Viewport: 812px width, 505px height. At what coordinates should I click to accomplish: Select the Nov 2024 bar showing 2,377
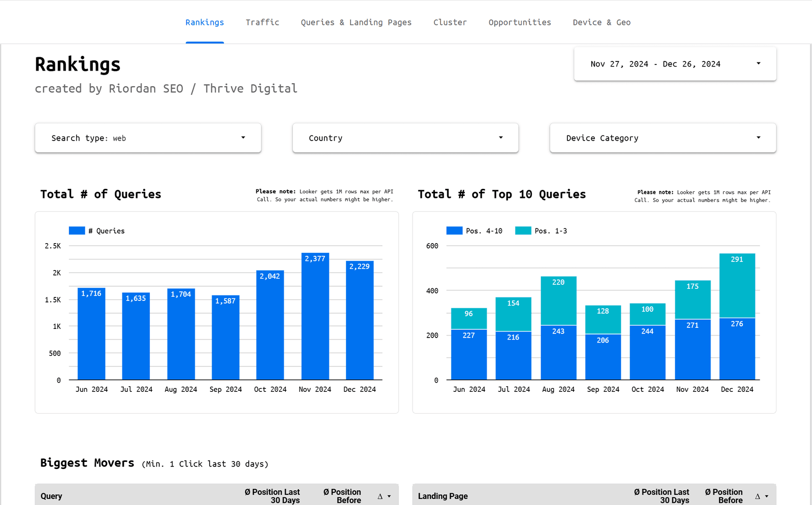click(315, 316)
